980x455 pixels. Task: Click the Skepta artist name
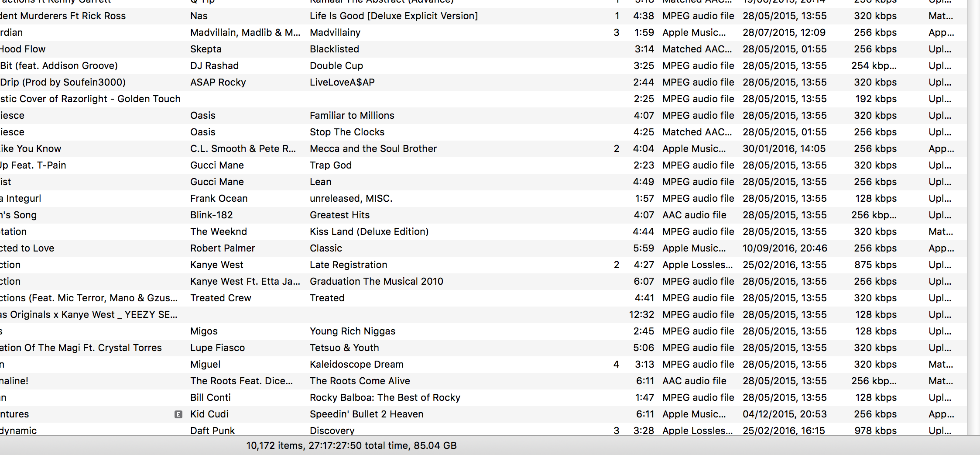pos(206,49)
